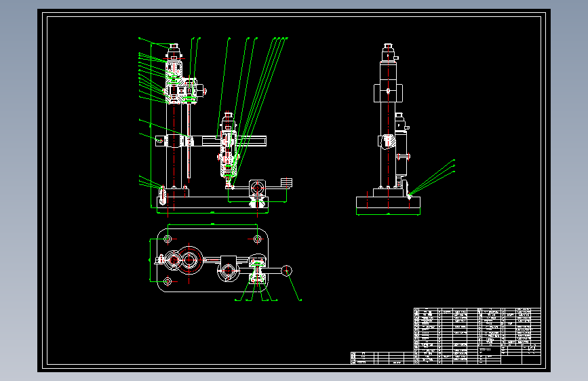Click the green leader lines at the side view's lower right
The image size is (588, 381).
pyautogui.click(x=432, y=177)
